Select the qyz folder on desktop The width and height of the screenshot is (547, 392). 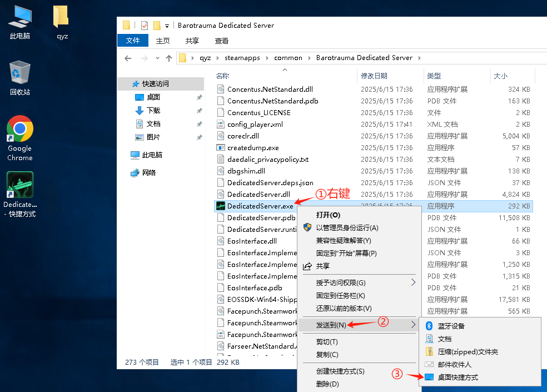tap(62, 22)
